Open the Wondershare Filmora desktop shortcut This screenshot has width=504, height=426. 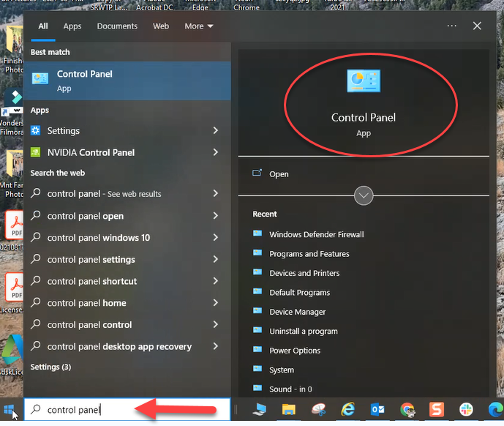click(x=12, y=113)
